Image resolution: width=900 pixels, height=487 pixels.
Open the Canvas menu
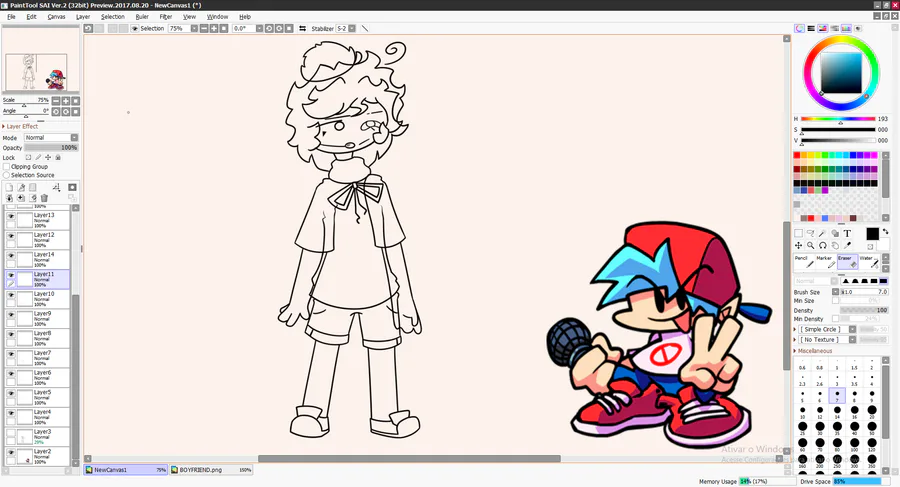pos(56,17)
